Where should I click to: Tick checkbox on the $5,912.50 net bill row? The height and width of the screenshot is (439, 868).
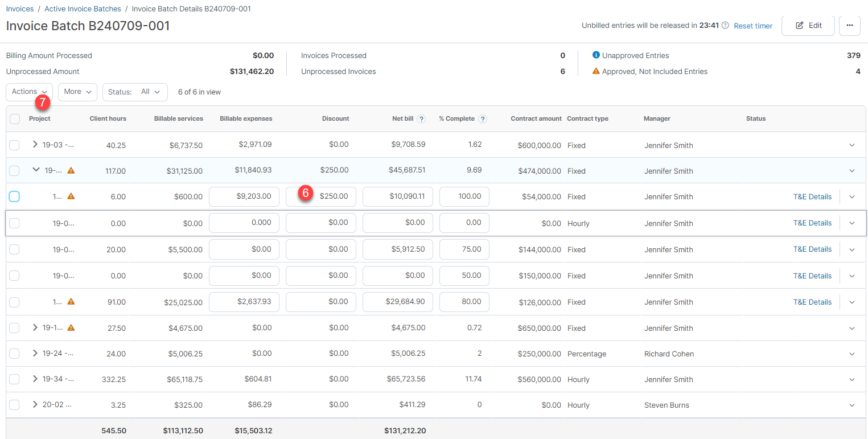click(x=15, y=249)
